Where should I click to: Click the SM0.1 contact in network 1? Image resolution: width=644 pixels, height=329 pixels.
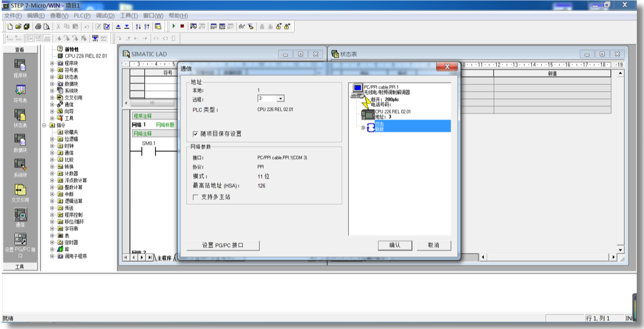point(148,152)
